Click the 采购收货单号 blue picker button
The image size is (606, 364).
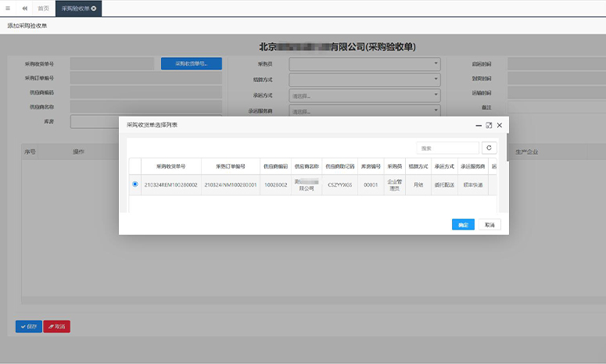[192, 64]
